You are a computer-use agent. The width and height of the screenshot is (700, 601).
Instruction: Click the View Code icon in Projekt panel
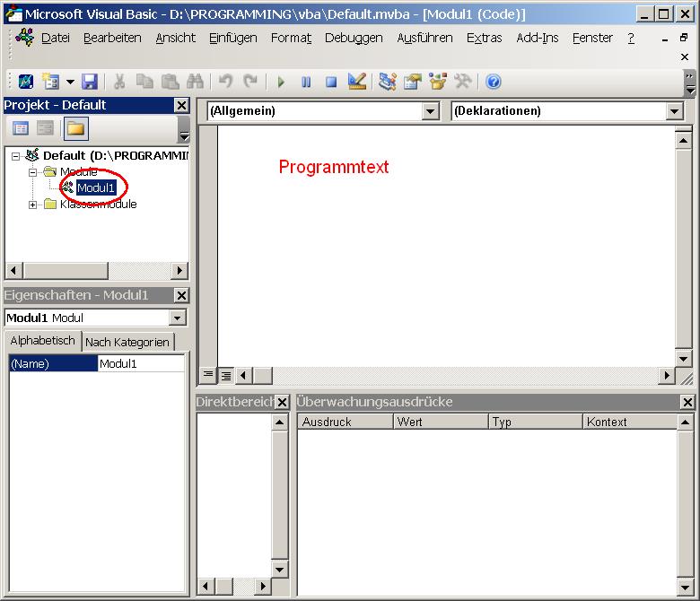coord(20,129)
